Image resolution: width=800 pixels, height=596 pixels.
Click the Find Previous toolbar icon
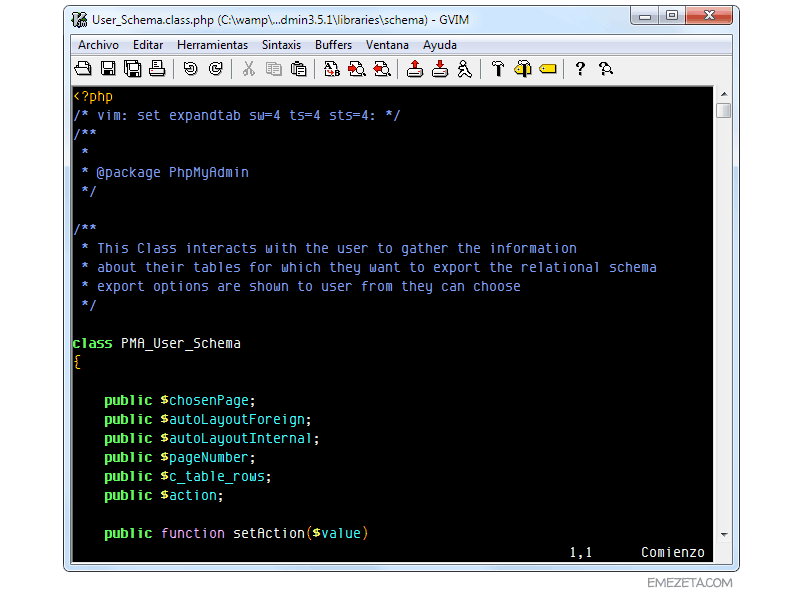click(x=382, y=68)
